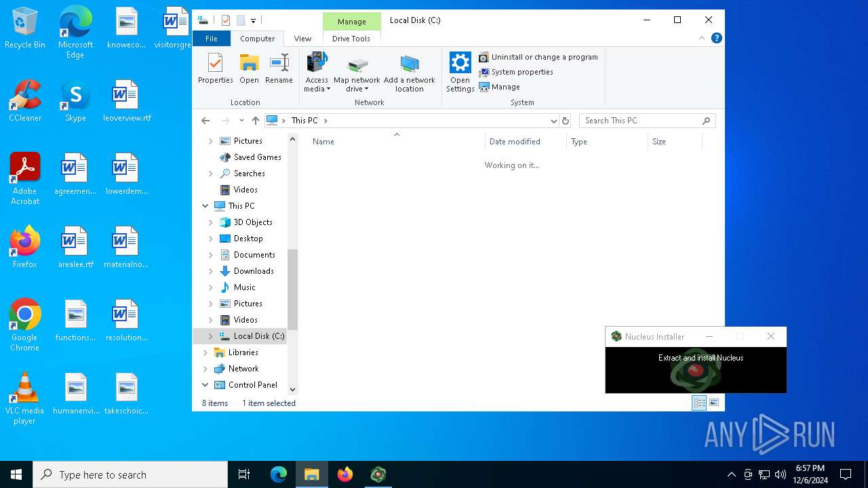Screen dimensions: 868x488
Task: Refresh the This PC view
Action: coord(566,121)
